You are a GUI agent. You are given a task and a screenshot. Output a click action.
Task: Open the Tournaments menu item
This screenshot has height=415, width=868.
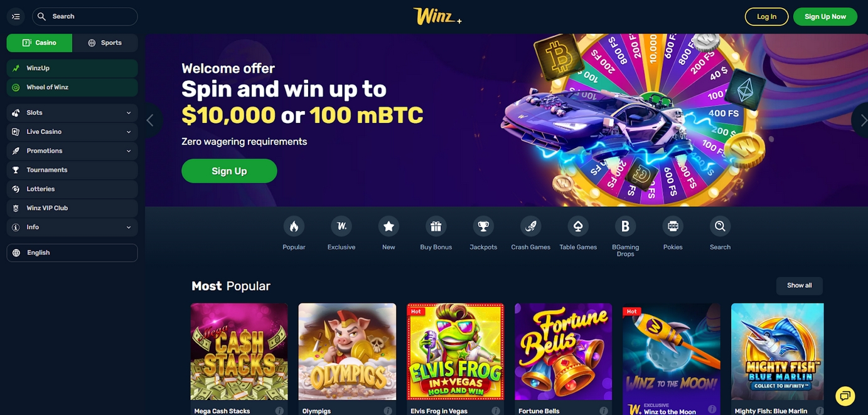point(72,170)
